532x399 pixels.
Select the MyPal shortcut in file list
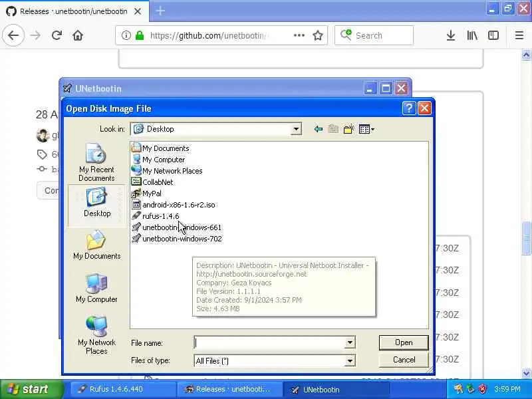click(x=146, y=194)
